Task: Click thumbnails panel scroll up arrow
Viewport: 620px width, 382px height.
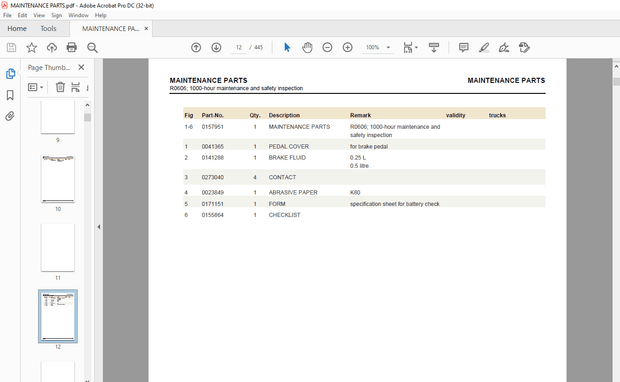Action: [x=87, y=105]
